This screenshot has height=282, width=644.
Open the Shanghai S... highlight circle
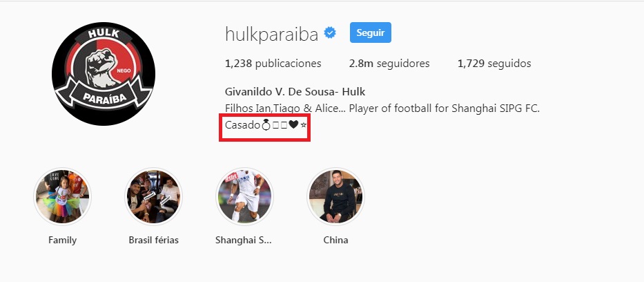[245, 196]
